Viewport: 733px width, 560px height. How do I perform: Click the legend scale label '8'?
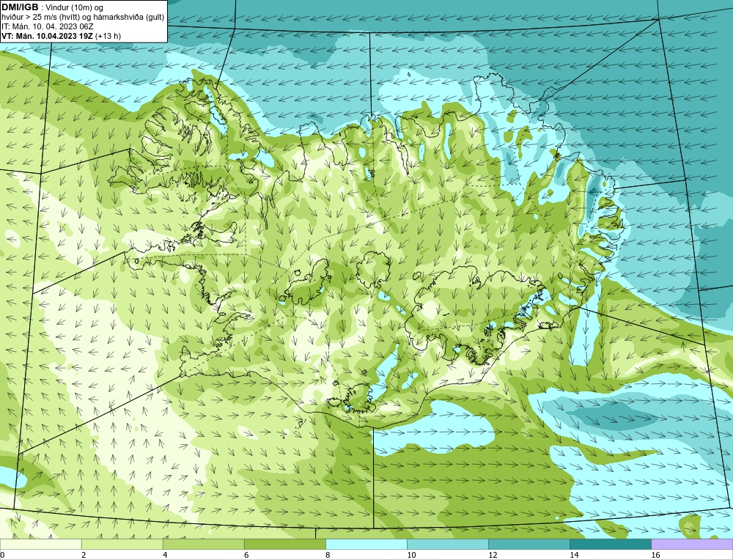[x=328, y=555]
